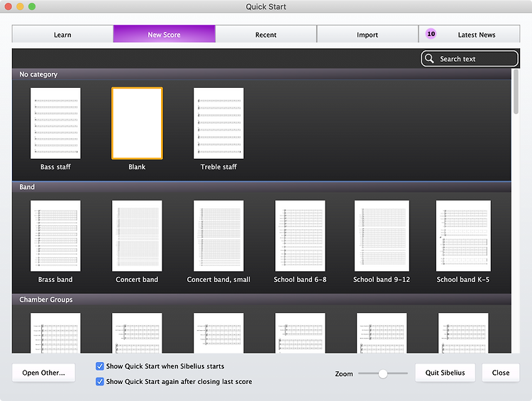The image size is (532, 401).
Task: Click the School band 9-12 label
Action: pyautogui.click(x=382, y=279)
